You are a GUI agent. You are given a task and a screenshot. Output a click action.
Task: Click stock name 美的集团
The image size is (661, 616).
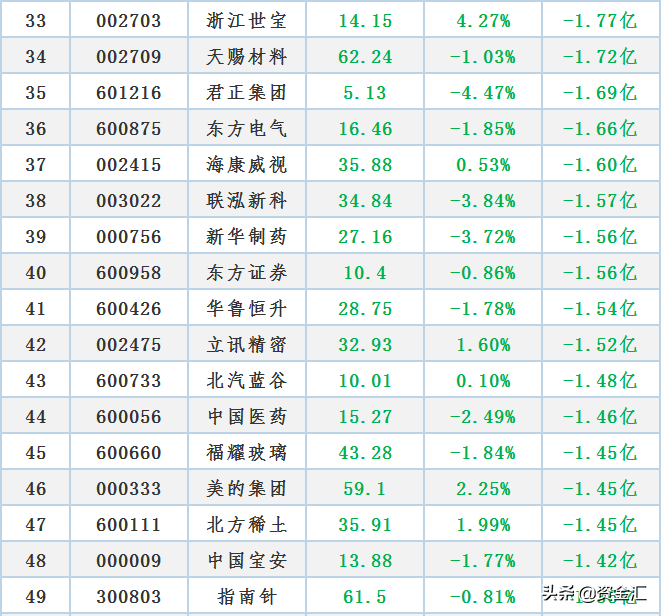[247, 489]
